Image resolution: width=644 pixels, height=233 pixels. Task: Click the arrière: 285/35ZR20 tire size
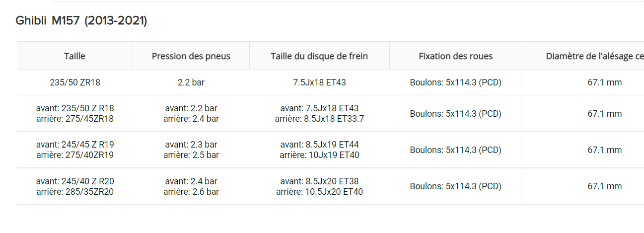coord(75,191)
